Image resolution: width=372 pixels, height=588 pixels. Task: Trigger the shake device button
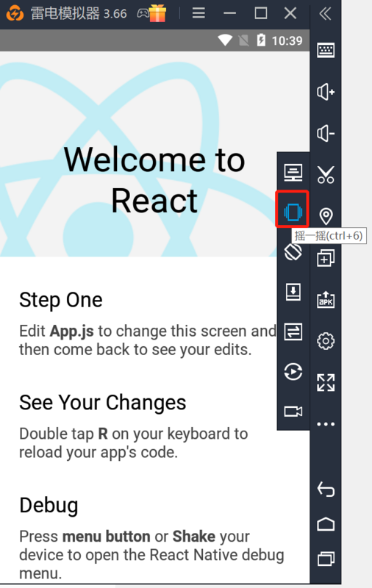click(293, 212)
